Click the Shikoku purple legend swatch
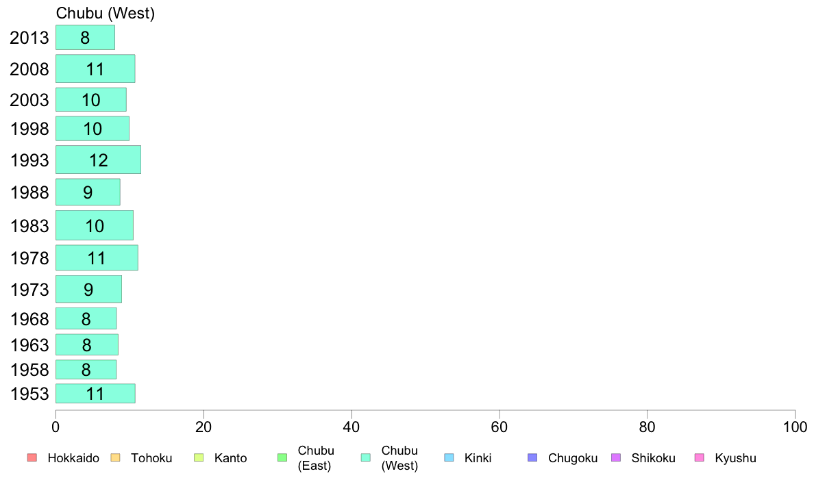814x504 pixels. (x=616, y=457)
